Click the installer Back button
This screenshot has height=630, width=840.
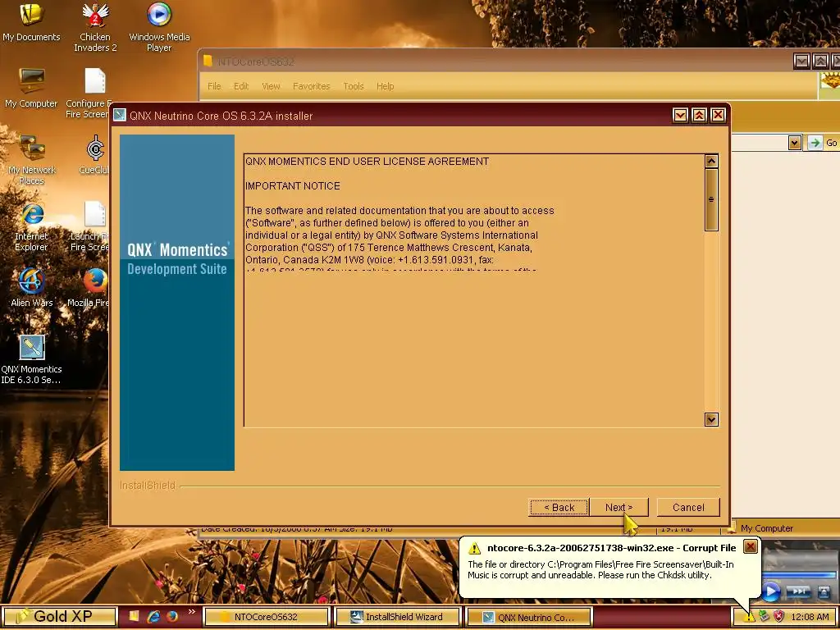pos(559,507)
